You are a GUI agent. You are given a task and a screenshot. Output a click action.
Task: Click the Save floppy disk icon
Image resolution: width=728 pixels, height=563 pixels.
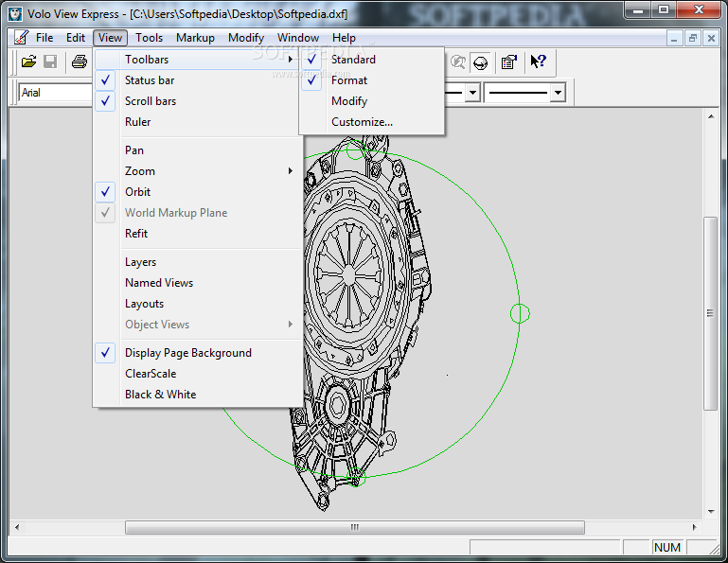[50, 62]
